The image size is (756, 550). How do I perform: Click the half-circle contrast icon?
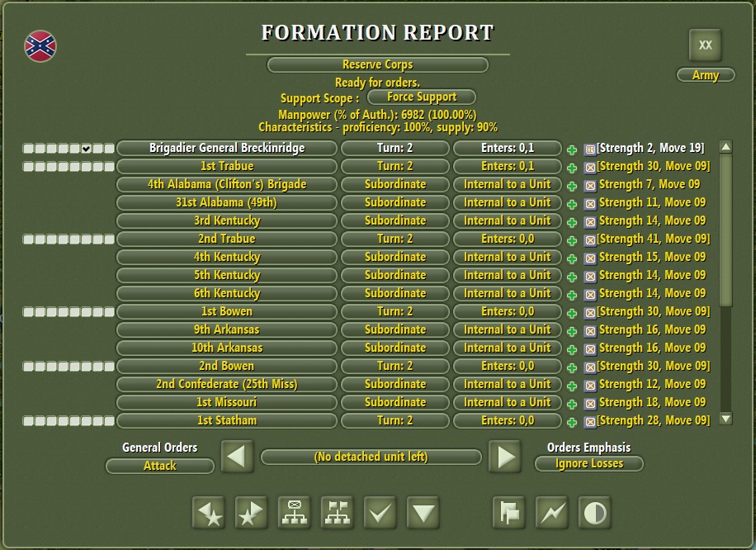[x=595, y=513]
